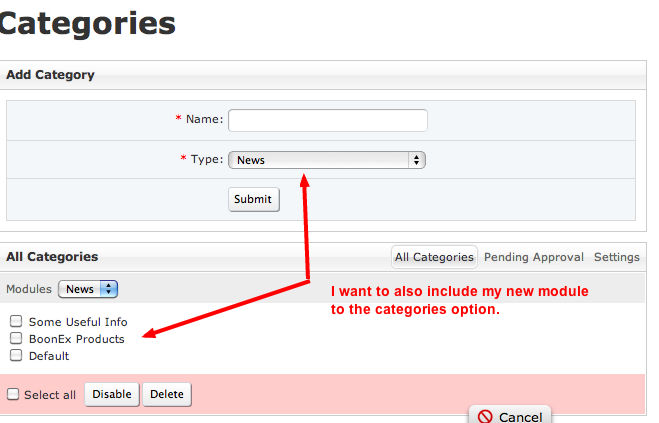The width and height of the screenshot is (659, 423).
Task: Click the red Cancel prohibition icon
Action: [485, 416]
